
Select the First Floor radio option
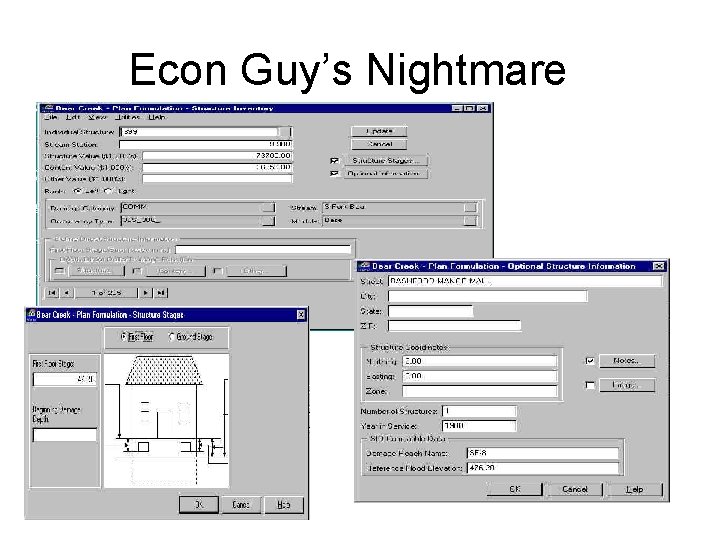[x=124, y=337]
